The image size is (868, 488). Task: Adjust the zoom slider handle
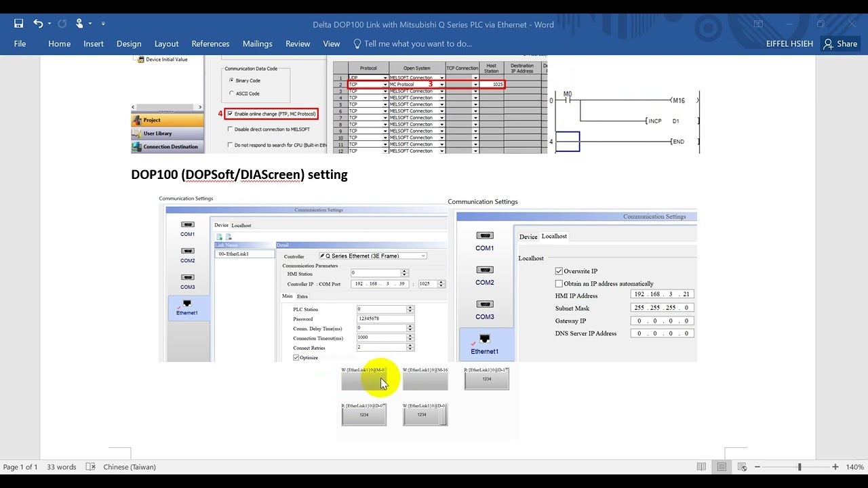point(800,467)
